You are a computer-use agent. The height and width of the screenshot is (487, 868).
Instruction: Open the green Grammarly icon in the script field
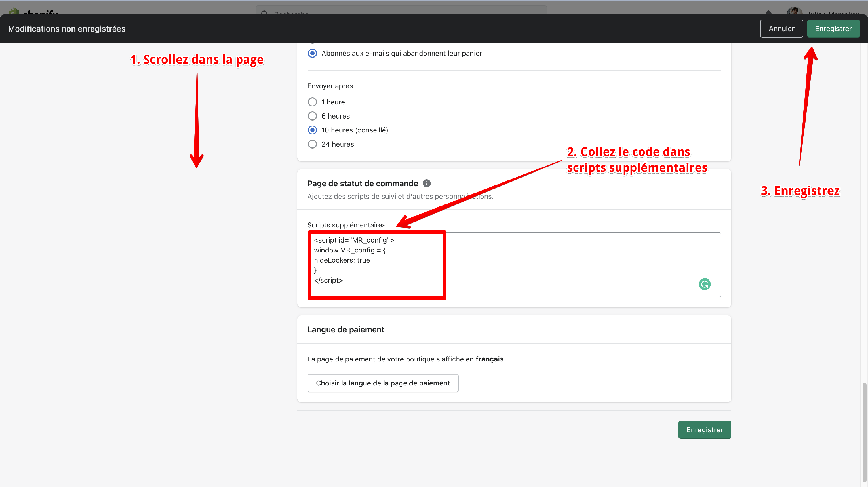(x=705, y=284)
